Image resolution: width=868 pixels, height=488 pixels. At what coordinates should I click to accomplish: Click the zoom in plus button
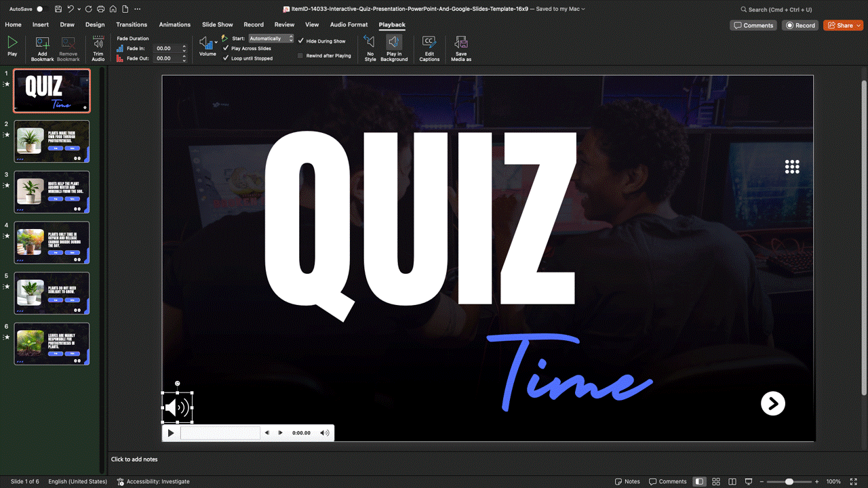817,482
